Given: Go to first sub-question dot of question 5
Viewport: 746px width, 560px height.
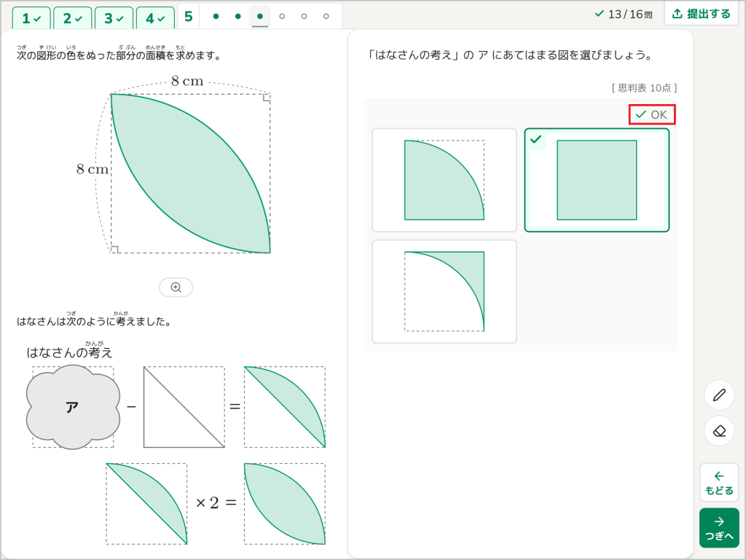Looking at the screenshot, I should [x=216, y=17].
